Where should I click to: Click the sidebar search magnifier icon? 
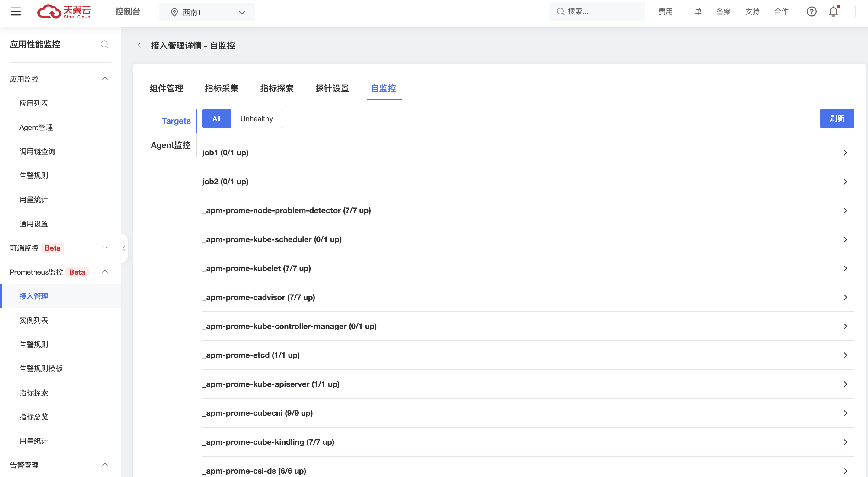[104, 44]
